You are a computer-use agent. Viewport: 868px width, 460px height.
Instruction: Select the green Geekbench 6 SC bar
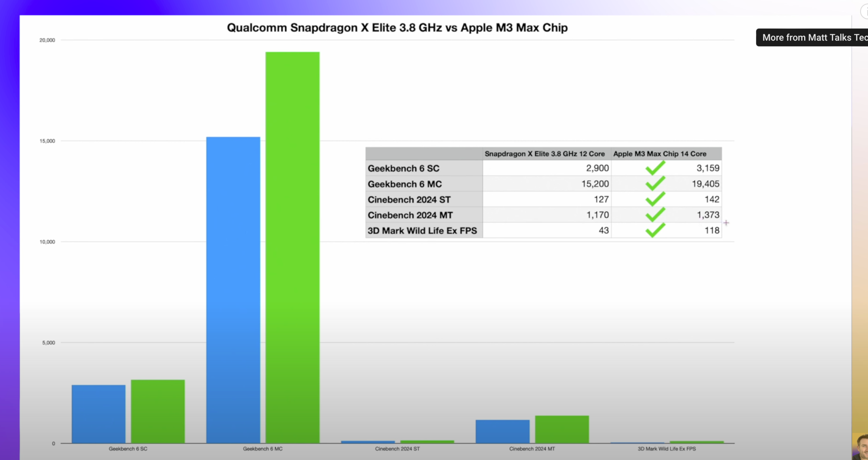(x=158, y=411)
